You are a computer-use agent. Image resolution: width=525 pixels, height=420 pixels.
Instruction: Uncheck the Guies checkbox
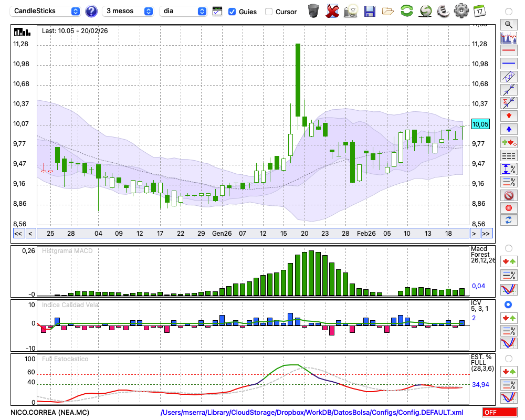tap(232, 12)
